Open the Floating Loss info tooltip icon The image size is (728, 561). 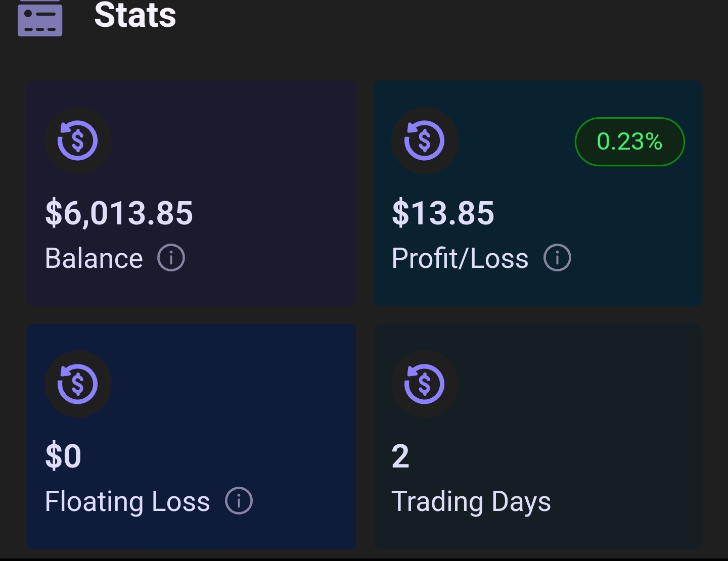[x=239, y=501]
